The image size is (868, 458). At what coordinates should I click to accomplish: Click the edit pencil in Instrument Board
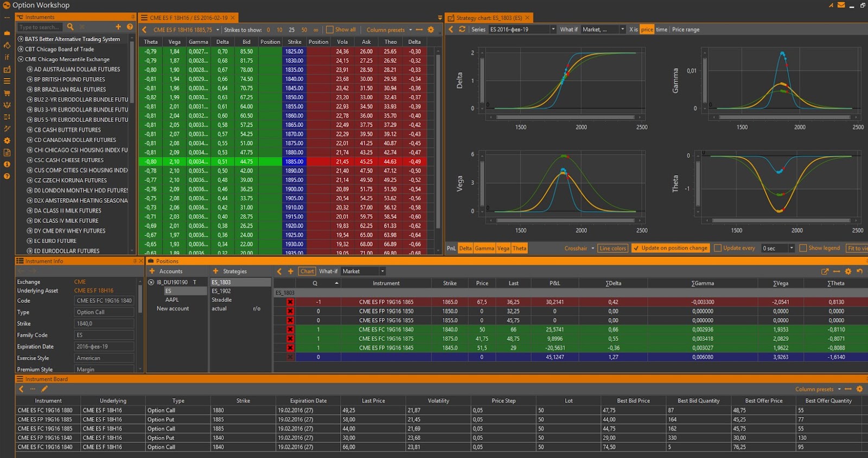pos(44,389)
